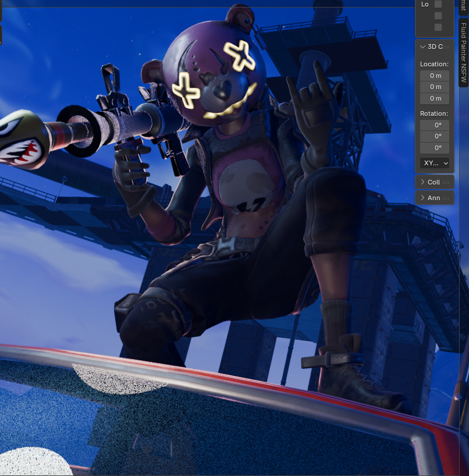Click the Z rotation field under Rotation
The width and height of the screenshot is (469, 476).
[x=435, y=148]
